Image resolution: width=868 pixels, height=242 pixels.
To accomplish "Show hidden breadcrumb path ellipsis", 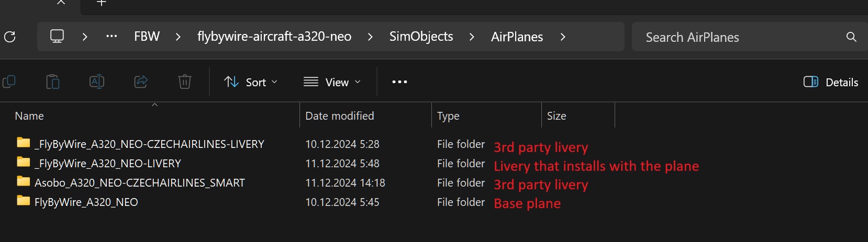I will click(112, 37).
